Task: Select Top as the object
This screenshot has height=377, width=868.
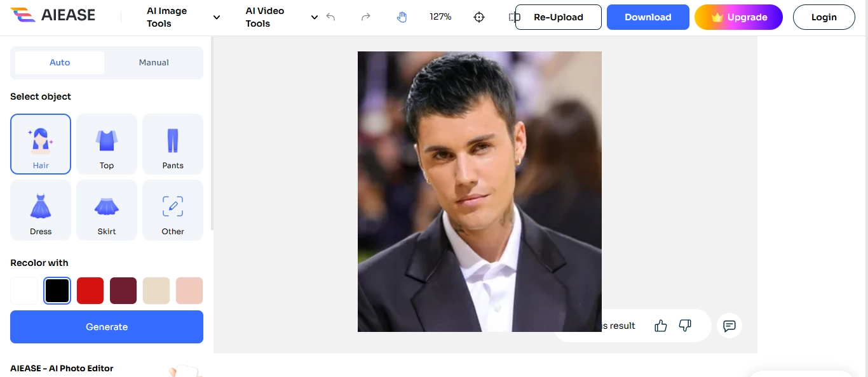Action: [107, 144]
